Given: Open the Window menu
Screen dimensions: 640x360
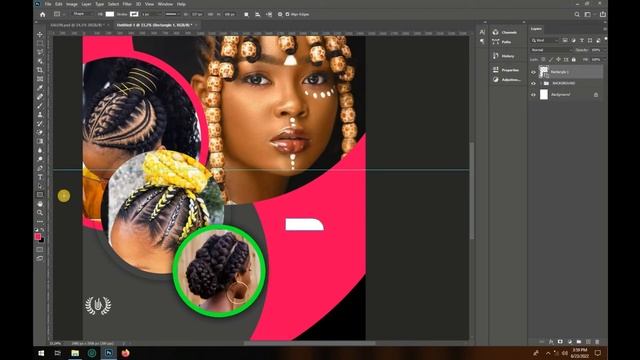Looking at the screenshot, I should (x=165, y=4).
